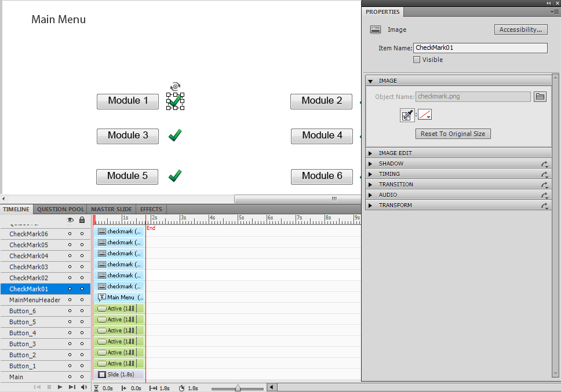This screenshot has width=561, height=392.
Task: Open the folder browser beside Object Name
Action: tap(540, 96)
